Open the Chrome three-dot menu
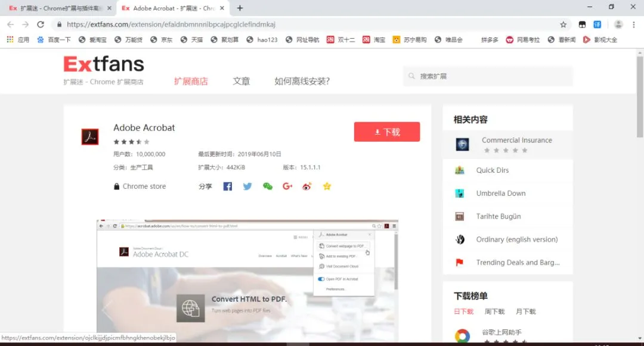644x346 pixels. click(x=634, y=24)
